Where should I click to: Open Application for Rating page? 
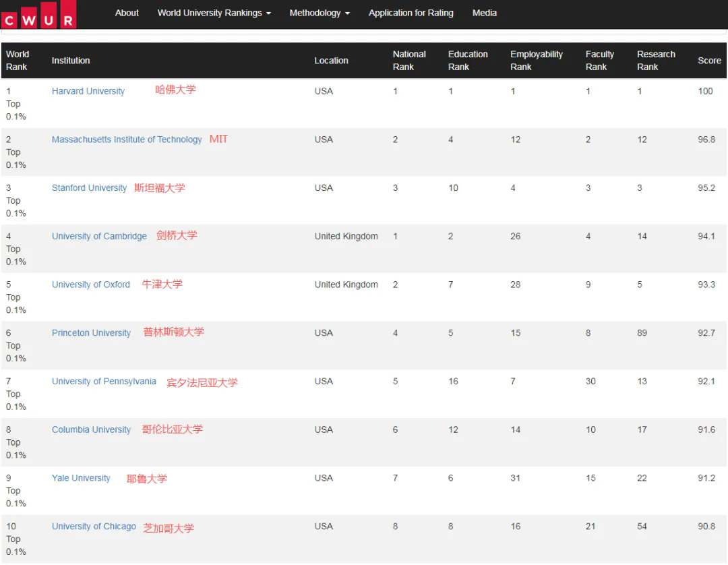411,13
